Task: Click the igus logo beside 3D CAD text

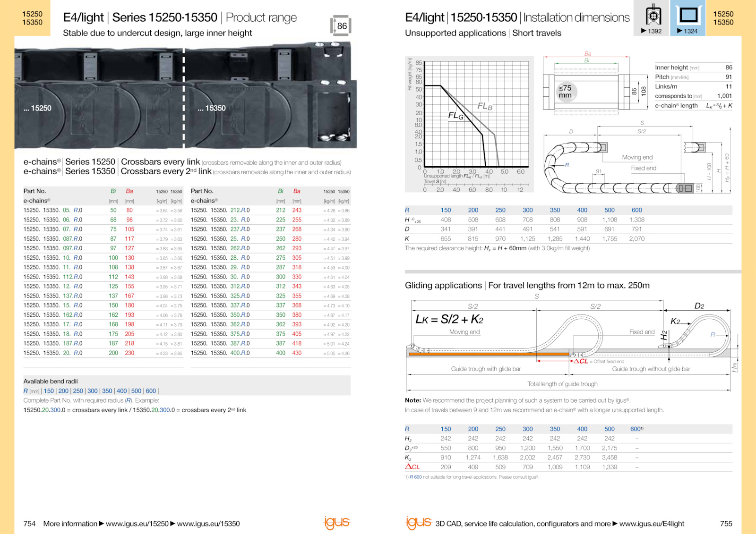Action: pyautogui.click(x=418, y=522)
